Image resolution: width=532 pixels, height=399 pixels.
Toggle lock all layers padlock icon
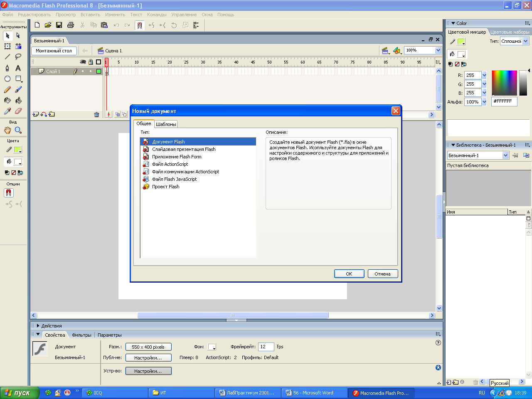tap(91, 62)
